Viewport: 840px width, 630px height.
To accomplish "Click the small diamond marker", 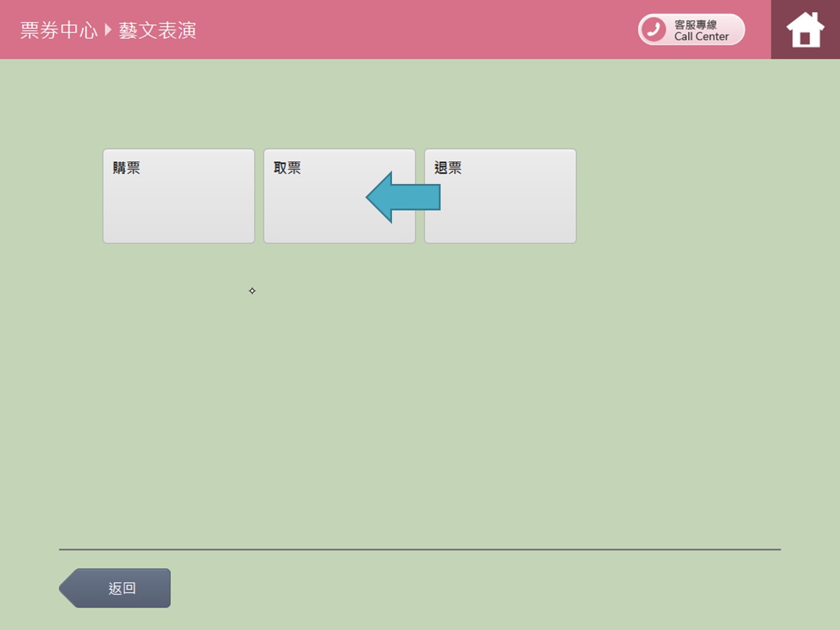I will pos(252,291).
